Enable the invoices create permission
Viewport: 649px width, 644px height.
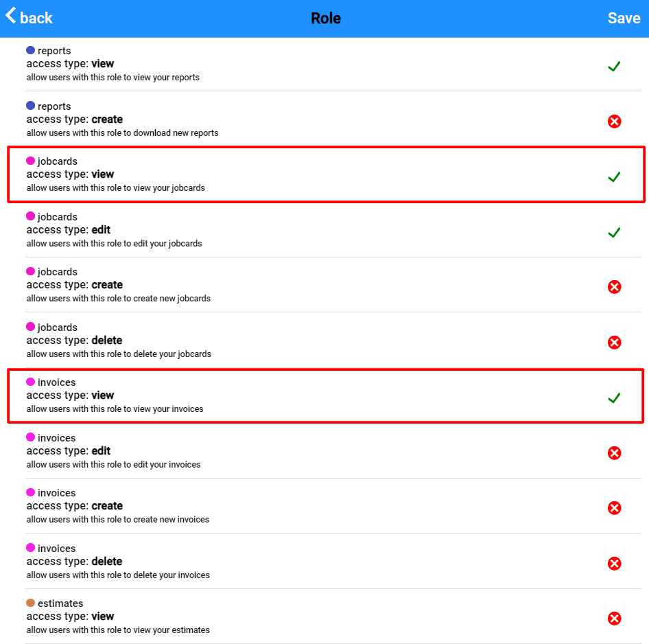(x=614, y=508)
